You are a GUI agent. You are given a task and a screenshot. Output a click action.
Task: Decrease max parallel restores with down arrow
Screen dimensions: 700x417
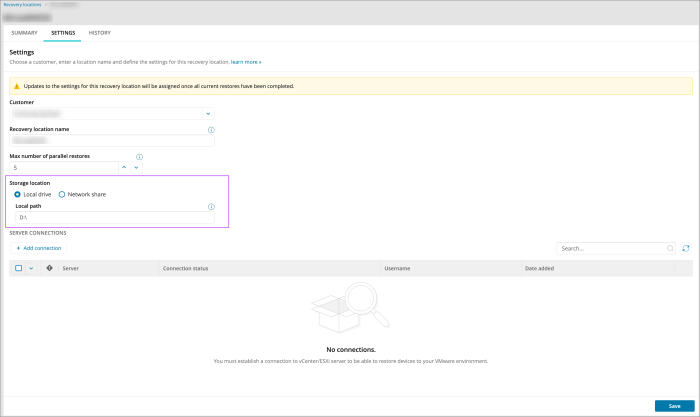[136, 167]
